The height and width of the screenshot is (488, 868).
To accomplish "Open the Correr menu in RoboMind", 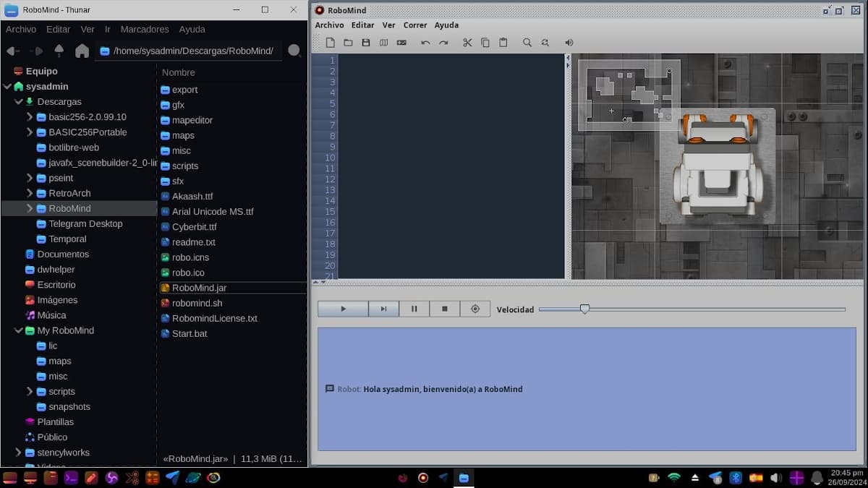I will point(415,25).
